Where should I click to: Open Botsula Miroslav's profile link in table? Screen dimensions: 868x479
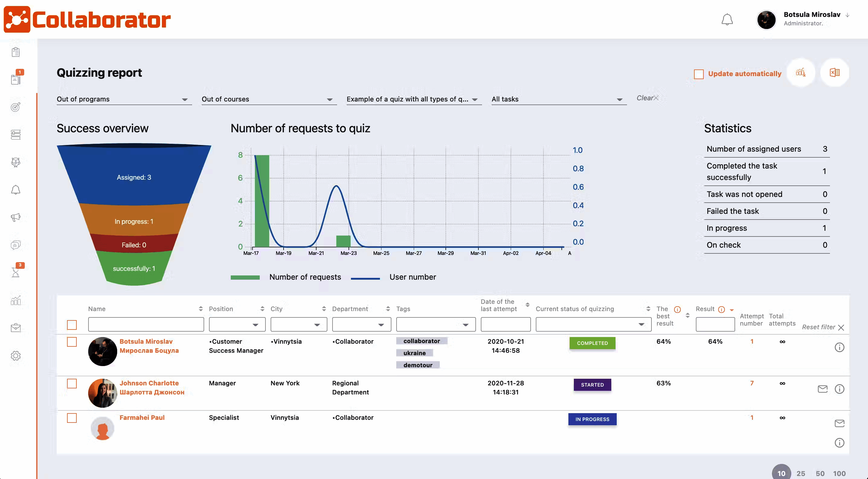(146, 341)
